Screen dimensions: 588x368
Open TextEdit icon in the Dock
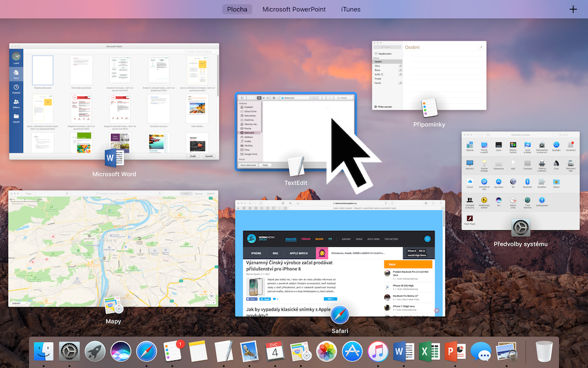coord(223,352)
